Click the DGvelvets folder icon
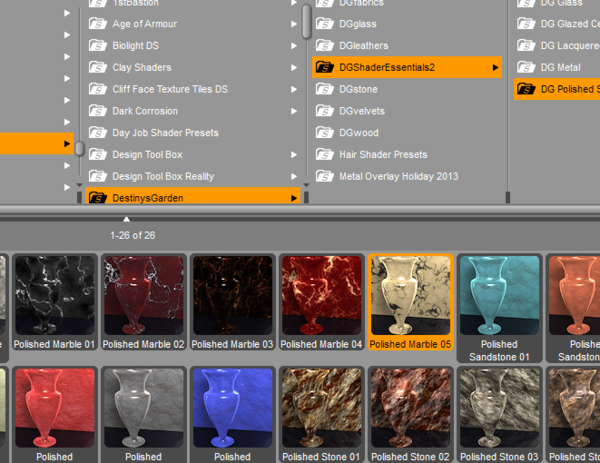 coord(325,111)
